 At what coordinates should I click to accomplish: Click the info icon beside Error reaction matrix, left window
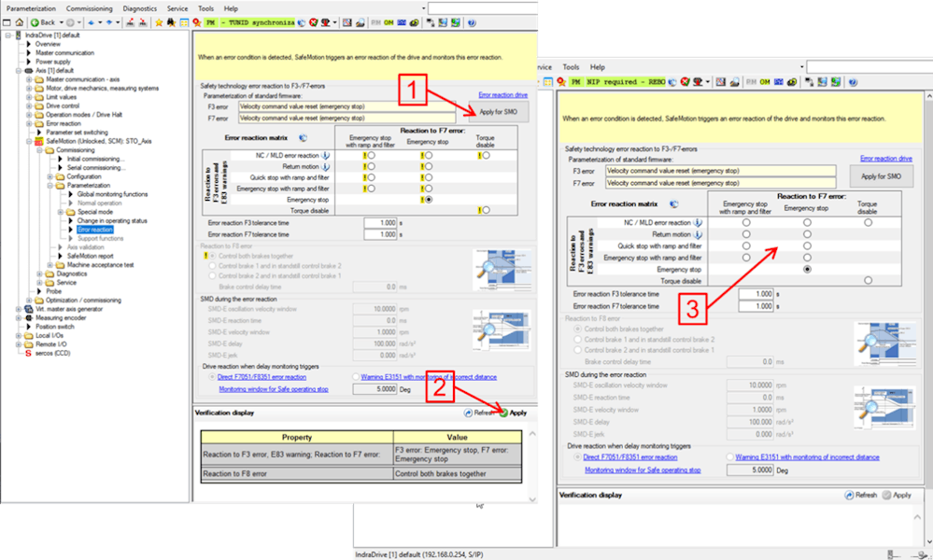tap(303, 138)
